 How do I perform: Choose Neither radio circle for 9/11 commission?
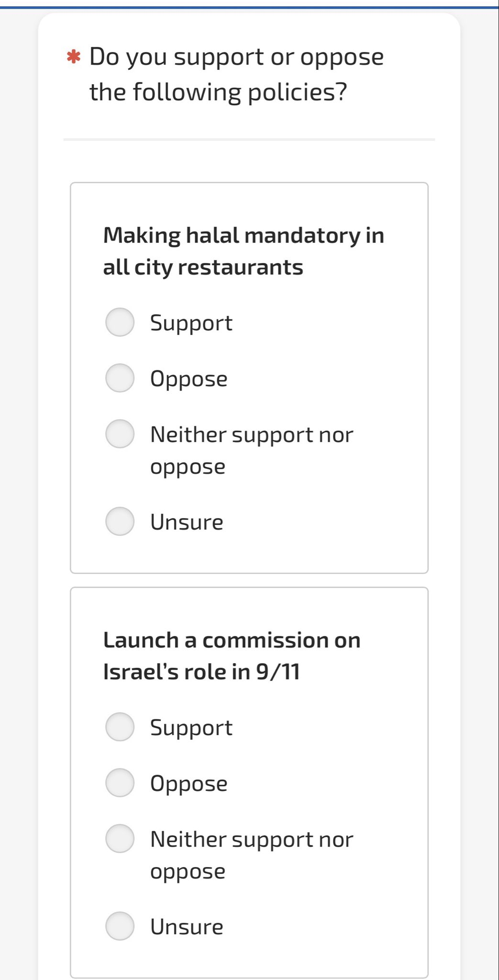(x=120, y=838)
